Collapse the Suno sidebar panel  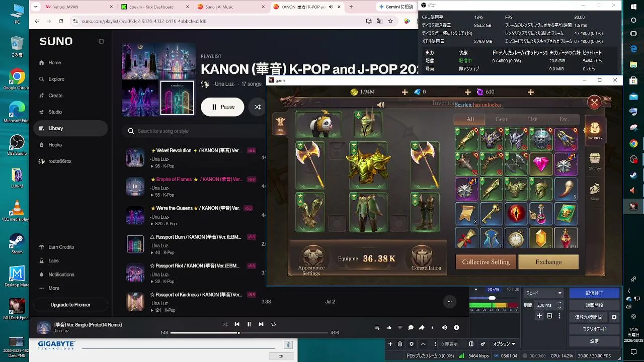[x=101, y=41]
